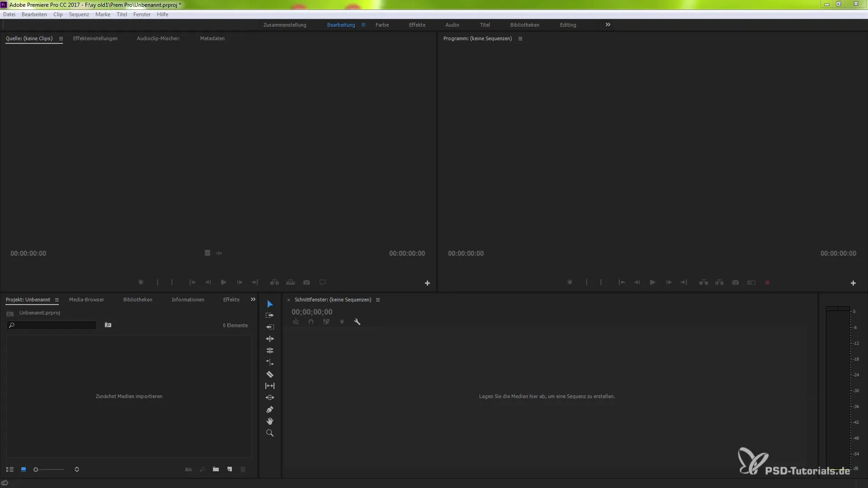
Task: Click red record button in Program monitor
Action: pos(767,282)
